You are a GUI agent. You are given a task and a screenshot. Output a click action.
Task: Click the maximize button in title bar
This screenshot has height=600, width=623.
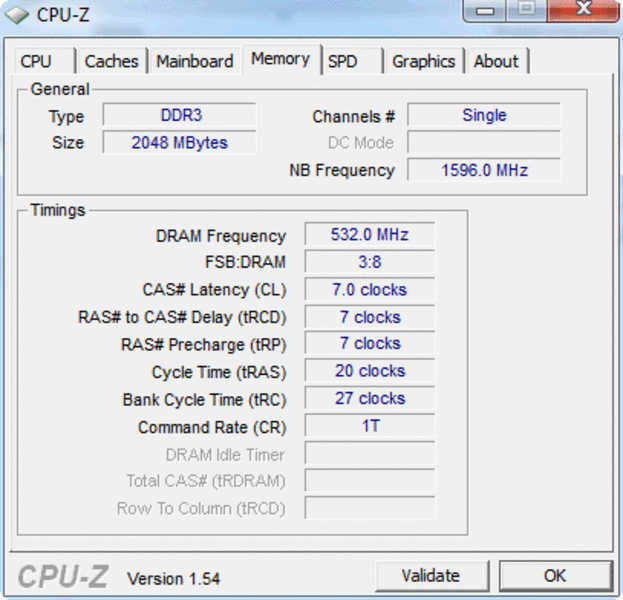526,10
